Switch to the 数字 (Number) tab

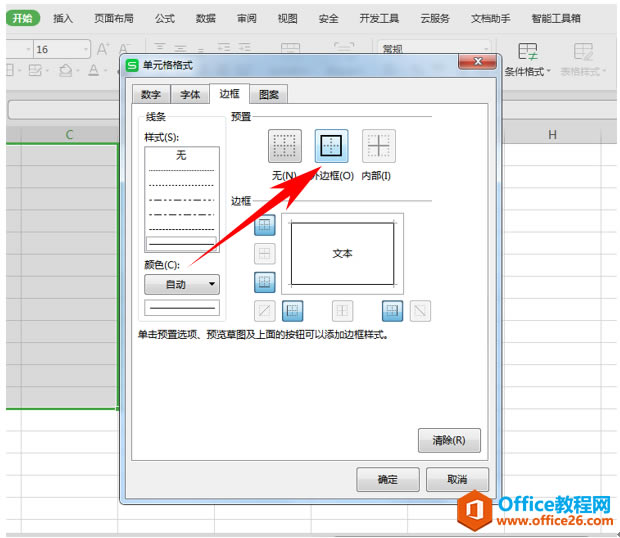(151, 94)
